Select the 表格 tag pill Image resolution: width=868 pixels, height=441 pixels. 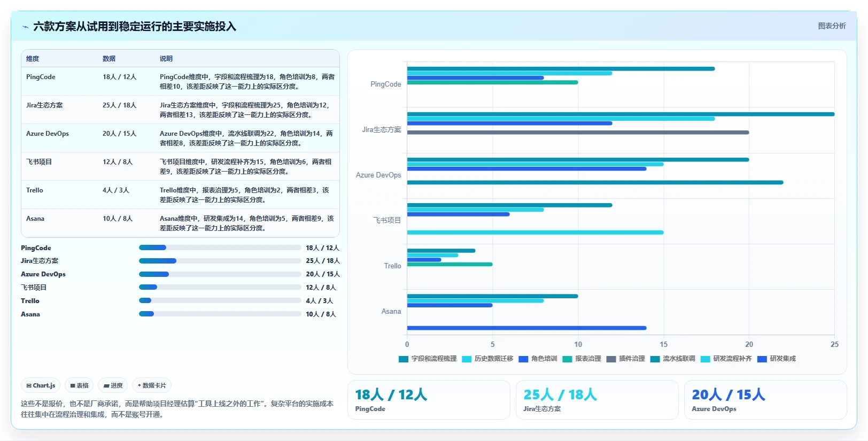click(x=79, y=385)
